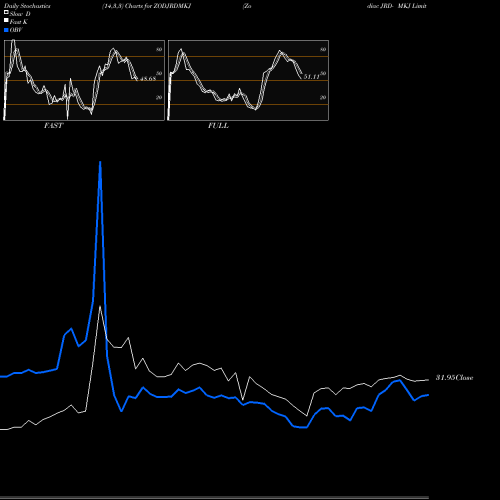Click the 51.11 value in FULL chart
Screen dimensions: 500x500
(312, 77)
